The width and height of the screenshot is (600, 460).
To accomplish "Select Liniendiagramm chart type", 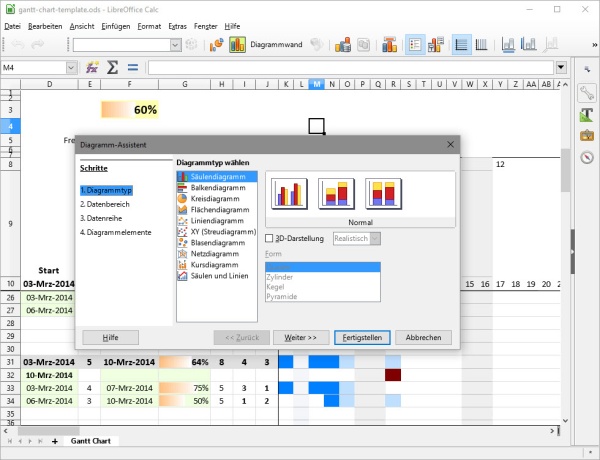I will click(x=217, y=221).
